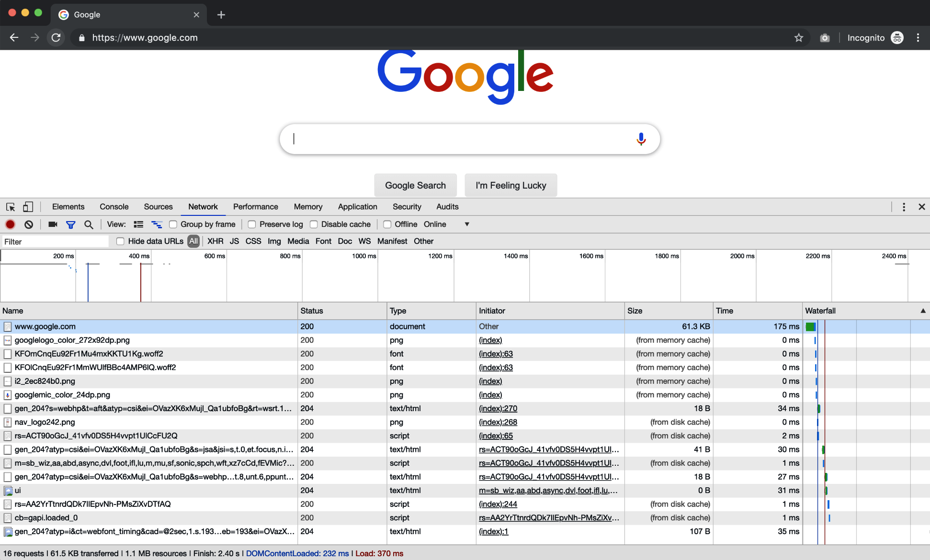This screenshot has width=930, height=560.
Task: Click the red record network log button
Action: [10, 224]
